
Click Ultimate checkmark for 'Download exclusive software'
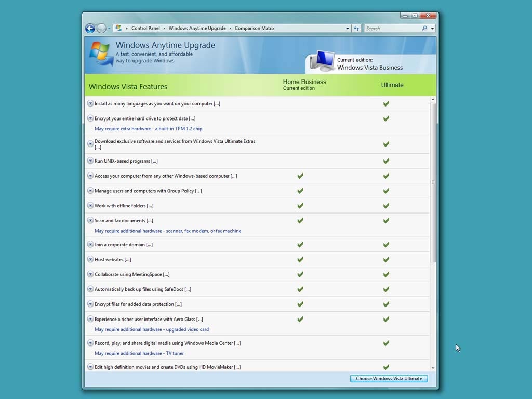tap(386, 144)
